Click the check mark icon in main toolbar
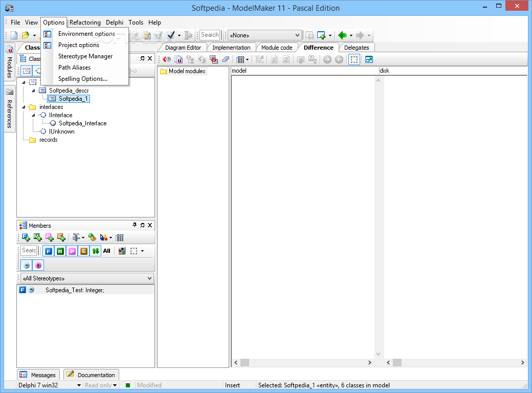The image size is (532, 393). (x=171, y=35)
